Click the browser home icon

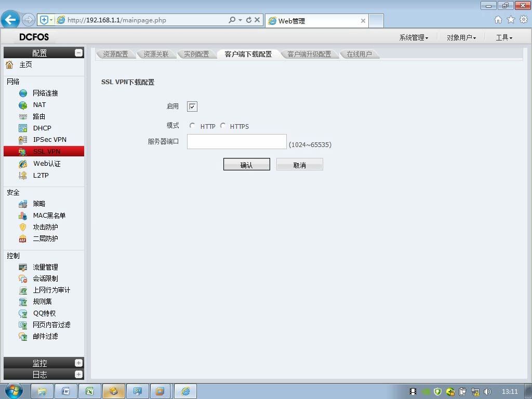(498, 20)
